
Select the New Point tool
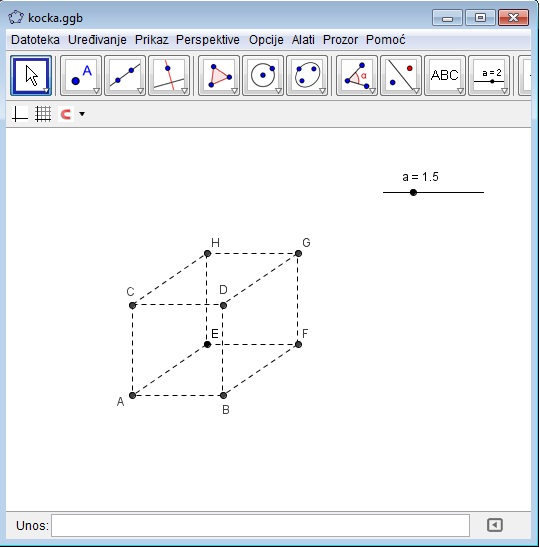click(x=81, y=75)
